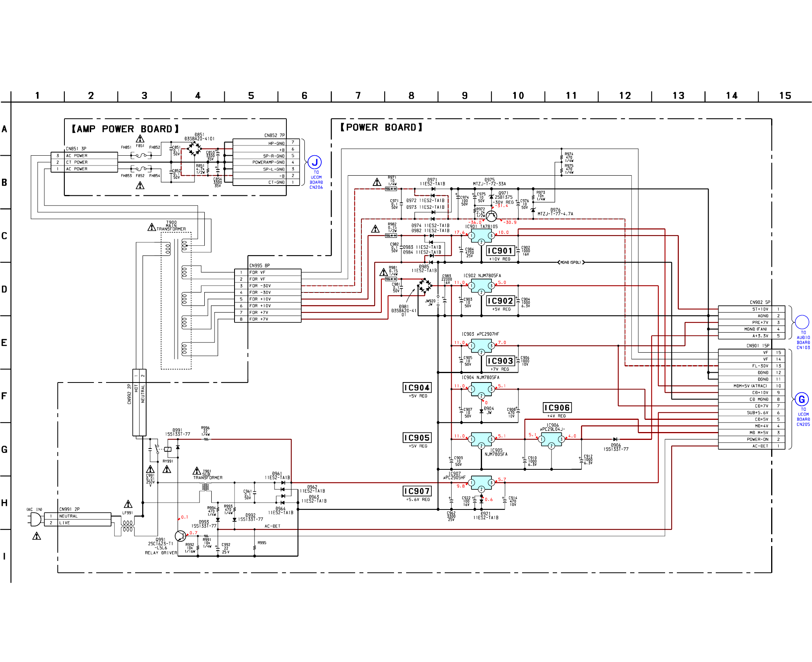Click the Q991 relay driver transistor symbol
Image resolution: width=812 pixels, height=662 pixels.
180,536
